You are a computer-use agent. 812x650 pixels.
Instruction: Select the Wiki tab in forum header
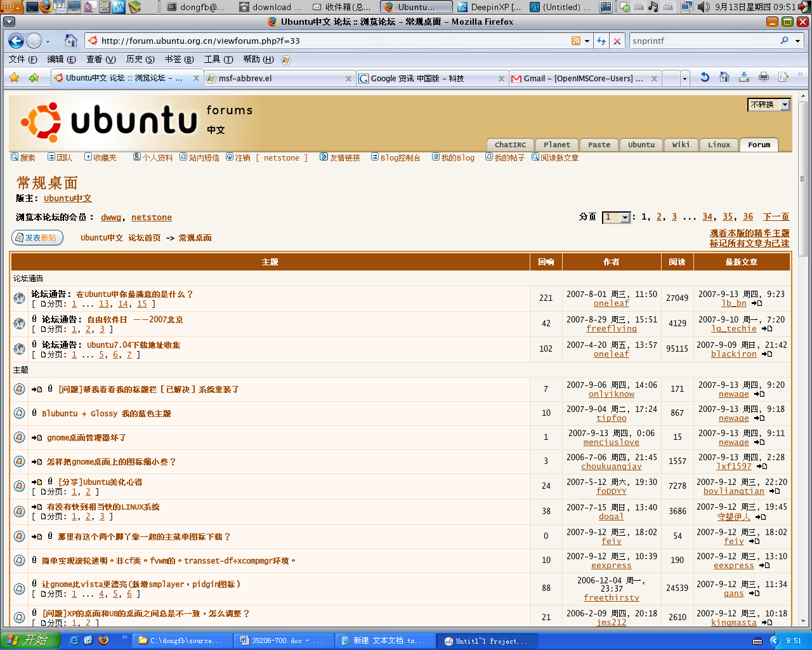[x=681, y=145]
